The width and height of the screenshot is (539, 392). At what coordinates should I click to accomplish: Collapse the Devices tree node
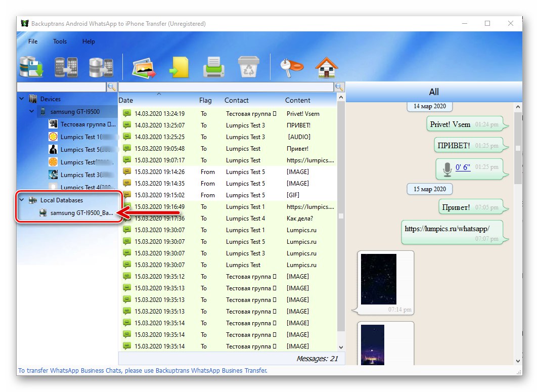click(x=22, y=99)
